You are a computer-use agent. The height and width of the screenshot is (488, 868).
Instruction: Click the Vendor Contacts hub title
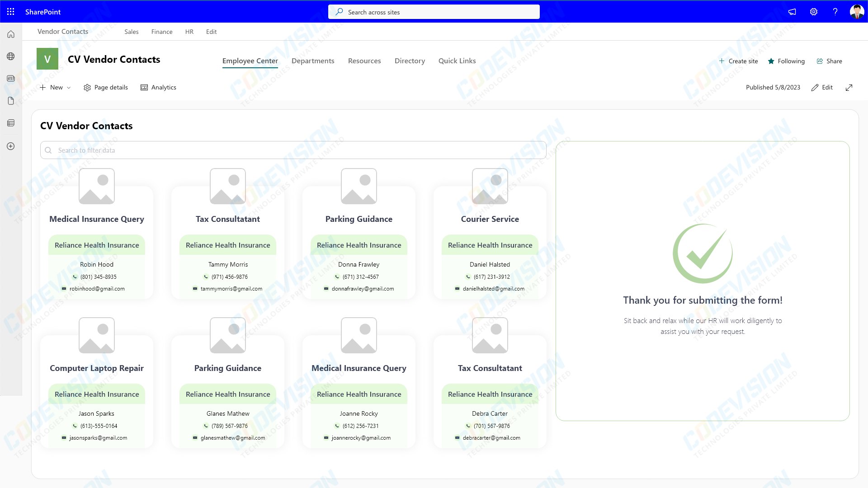click(x=63, y=32)
